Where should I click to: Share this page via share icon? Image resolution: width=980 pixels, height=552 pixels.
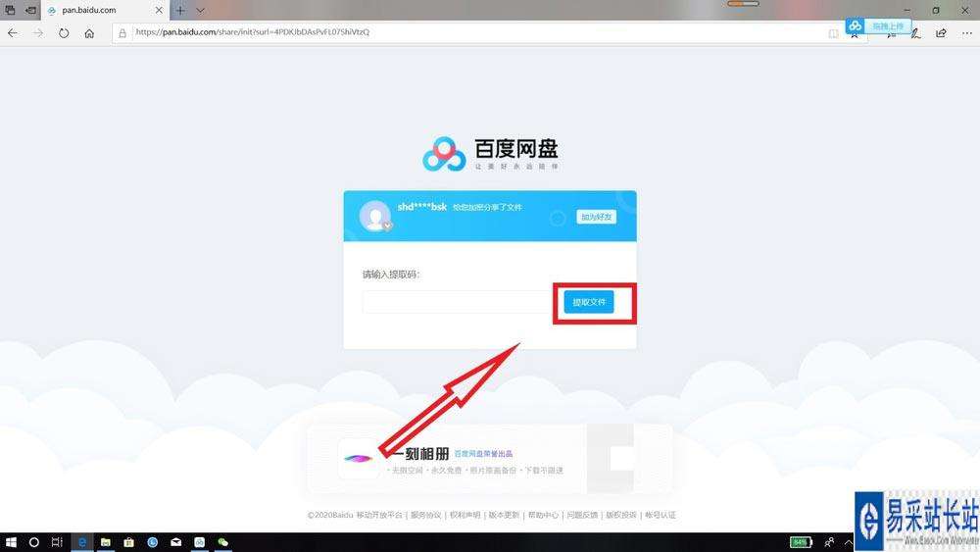pos(941,33)
